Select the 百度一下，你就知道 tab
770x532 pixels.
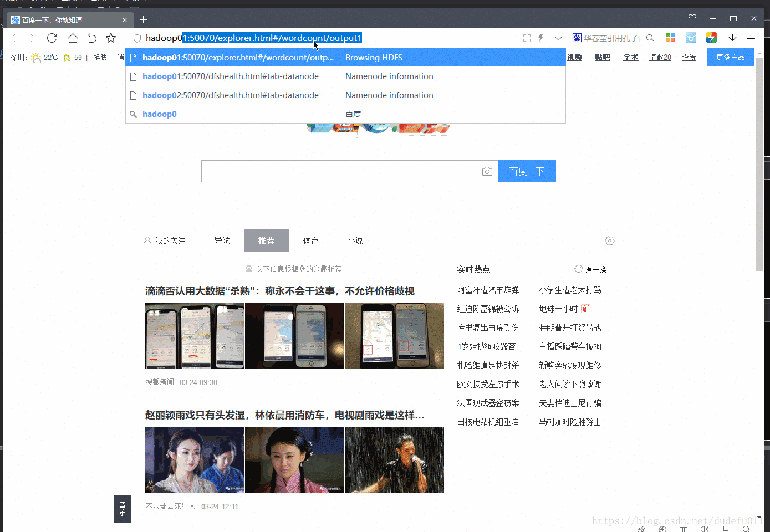click(70, 20)
